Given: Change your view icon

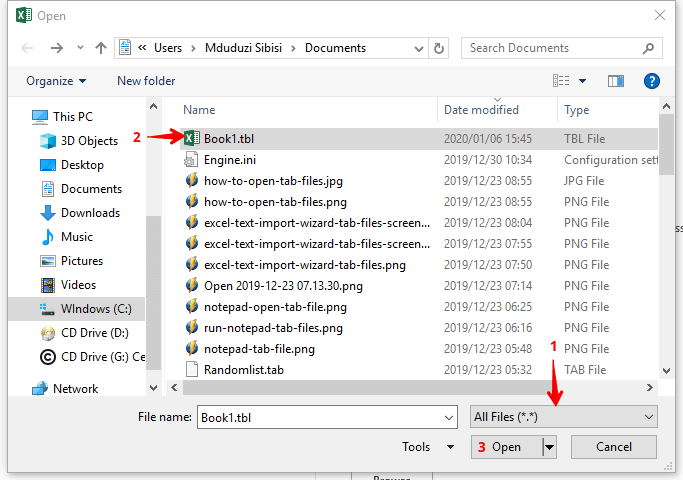Looking at the screenshot, I should coord(561,81).
